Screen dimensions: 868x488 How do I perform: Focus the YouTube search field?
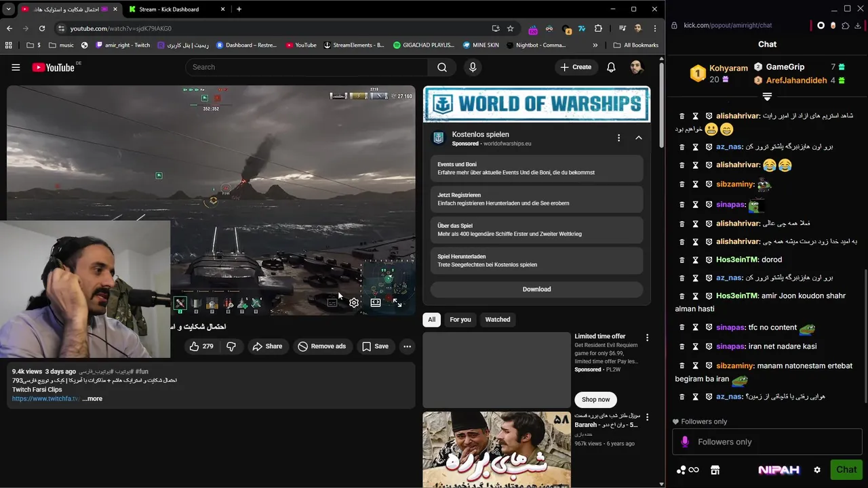(x=307, y=67)
